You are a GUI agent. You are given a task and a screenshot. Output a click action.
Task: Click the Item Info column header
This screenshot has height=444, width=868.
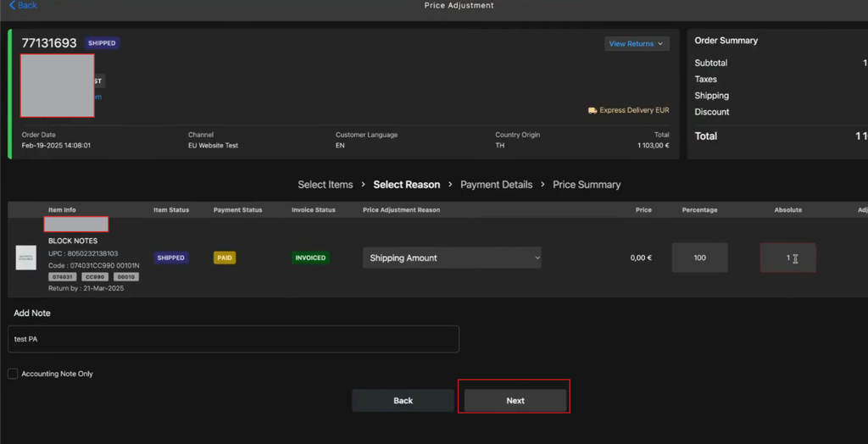(x=62, y=210)
